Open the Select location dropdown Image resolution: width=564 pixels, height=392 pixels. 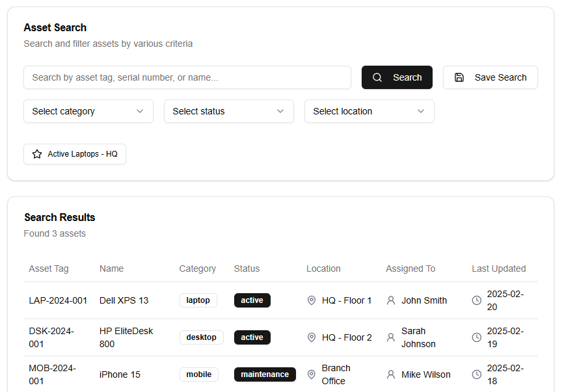(369, 111)
